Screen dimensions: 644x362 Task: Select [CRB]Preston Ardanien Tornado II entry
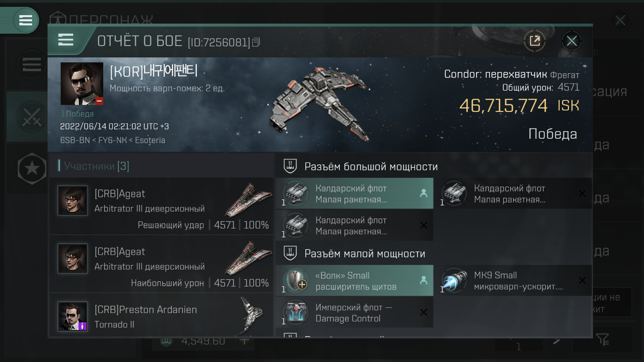click(162, 316)
